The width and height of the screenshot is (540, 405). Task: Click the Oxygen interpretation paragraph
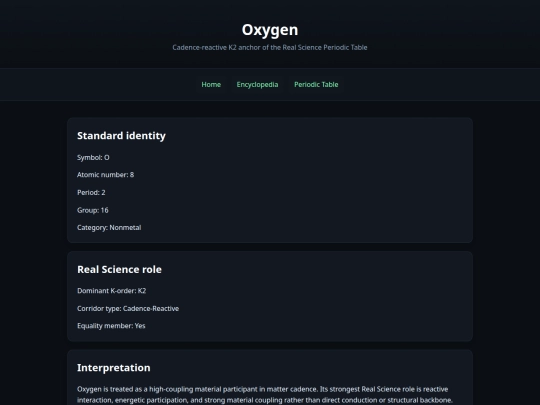265,395
